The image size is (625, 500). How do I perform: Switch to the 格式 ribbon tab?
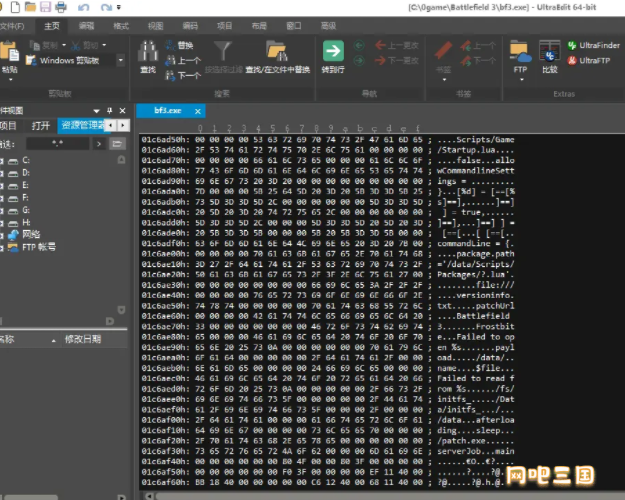pyautogui.click(x=121, y=26)
